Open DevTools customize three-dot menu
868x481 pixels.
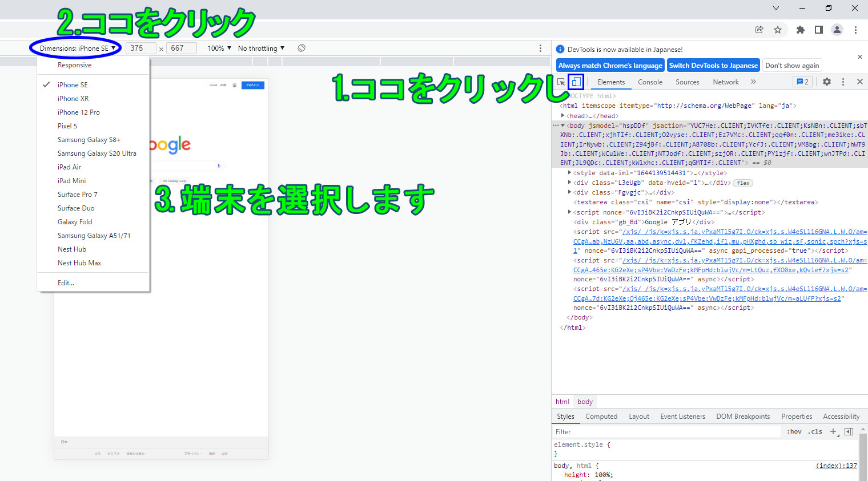tap(843, 82)
